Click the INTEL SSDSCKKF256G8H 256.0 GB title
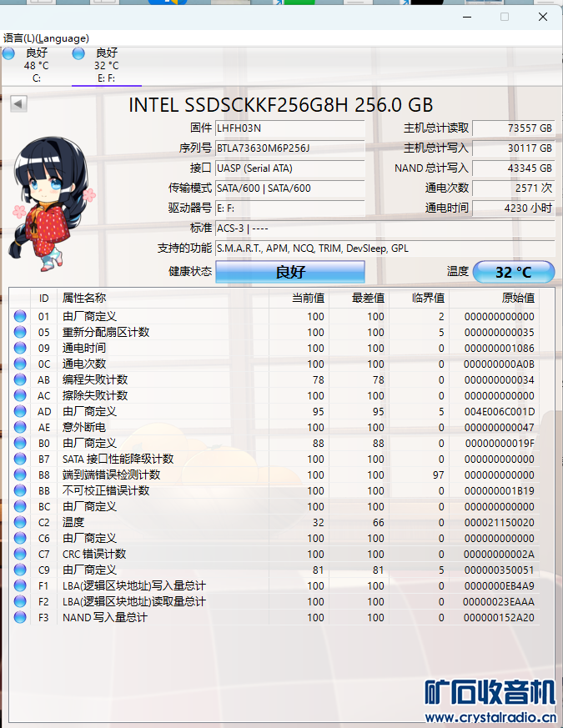This screenshot has width=563, height=728. point(280,105)
